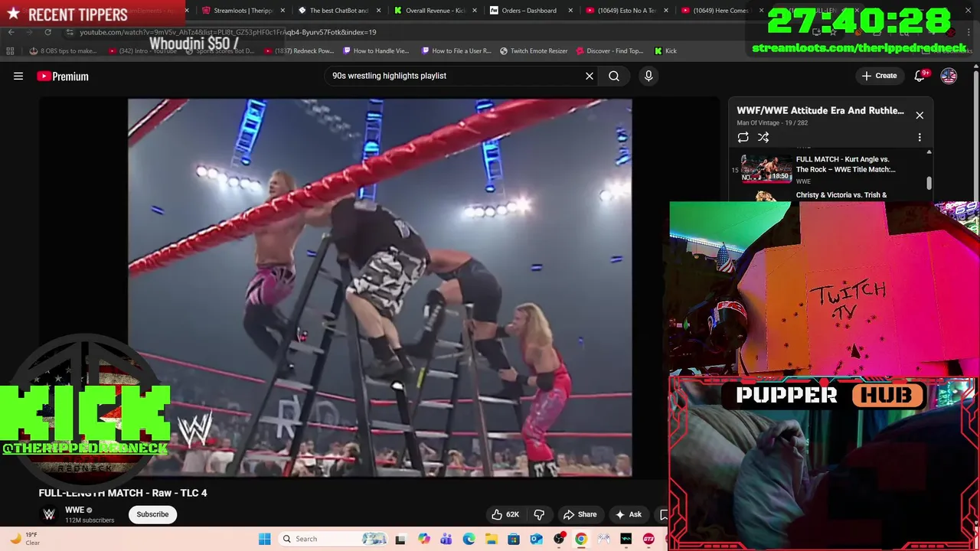Screen dimensions: 980x551
Task: Open red GT3 taskbar icon
Action: [x=649, y=539]
